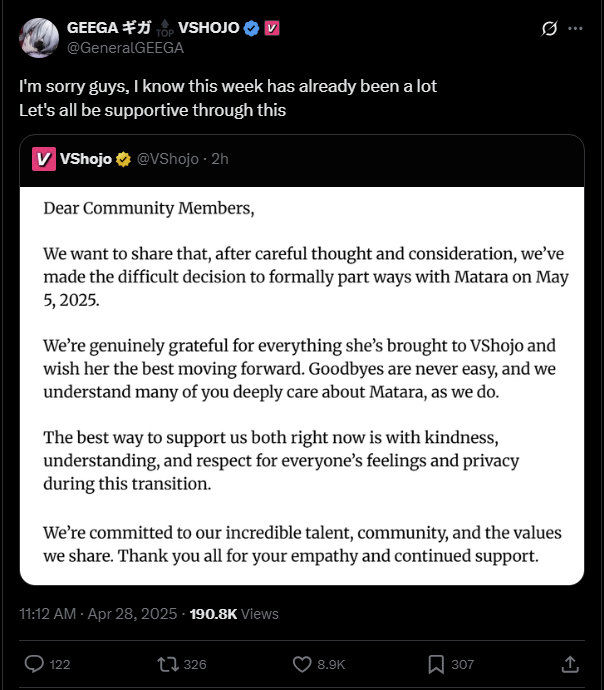Screen dimensions: 604x690
Task: Click the VShojo account name in quoted post
Action: [86, 158]
